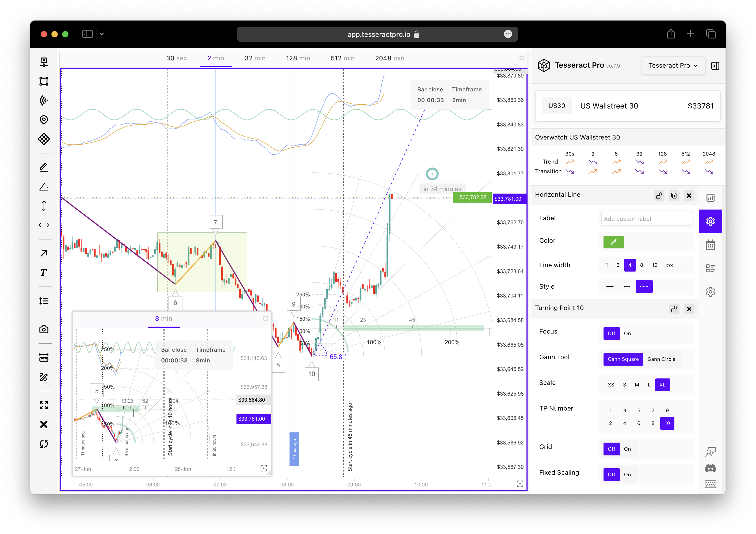
Task: Click the refresh cycle icon in left toolbar
Action: (x=44, y=444)
